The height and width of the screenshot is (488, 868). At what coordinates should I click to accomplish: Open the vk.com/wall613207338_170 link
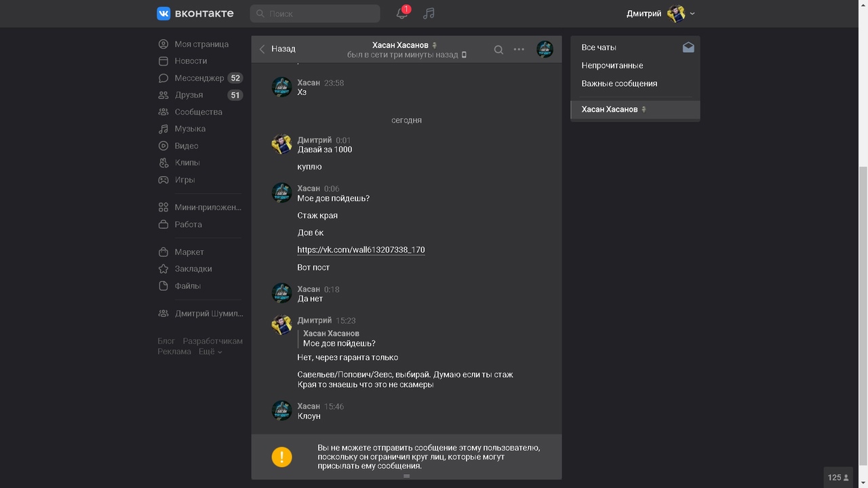[361, 250]
